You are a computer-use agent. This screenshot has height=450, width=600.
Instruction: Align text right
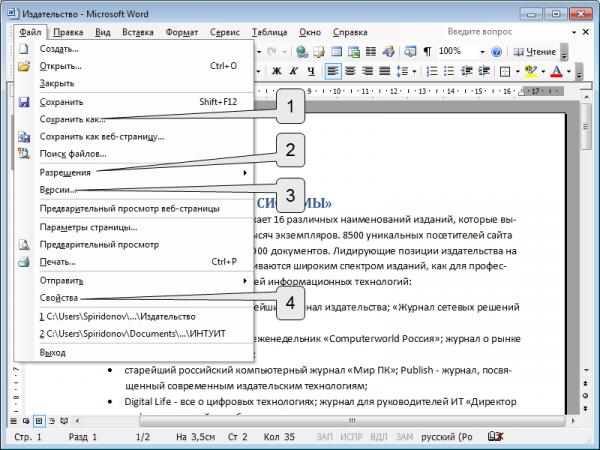pyautogui.click(x=367, y=71)
